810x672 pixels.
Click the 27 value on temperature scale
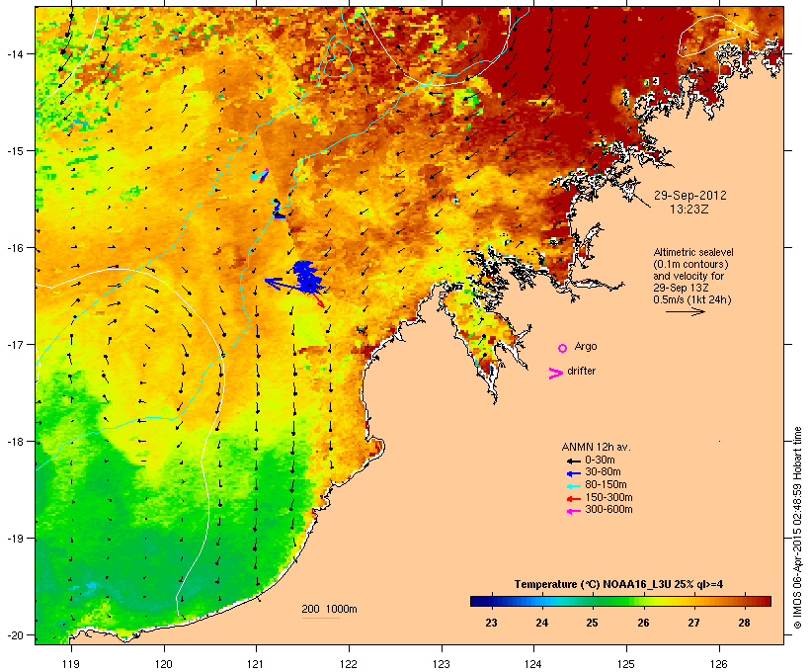[693, 623]
